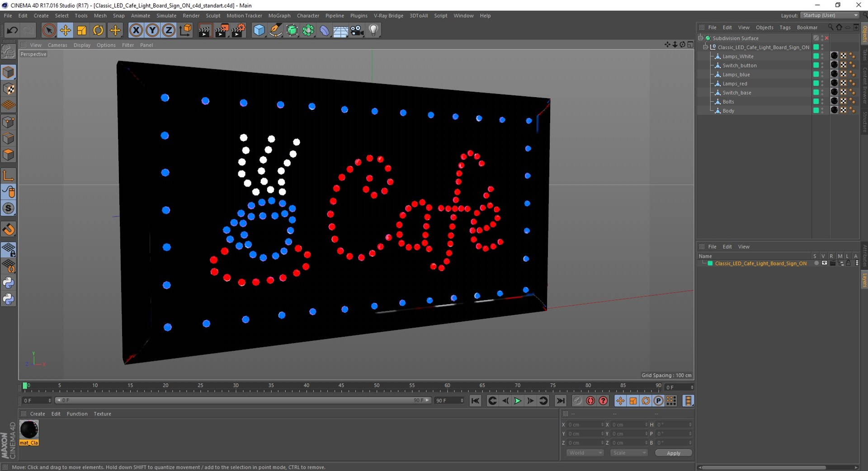Toggle Position keyframe recording button
This screenshot has width=868, height=471.
click(x=620, y=401)
